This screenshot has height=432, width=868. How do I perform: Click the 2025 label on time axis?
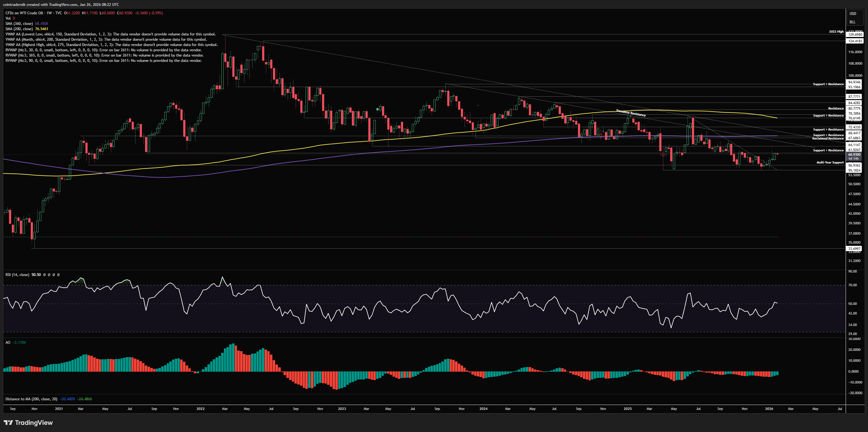(627, 409)
